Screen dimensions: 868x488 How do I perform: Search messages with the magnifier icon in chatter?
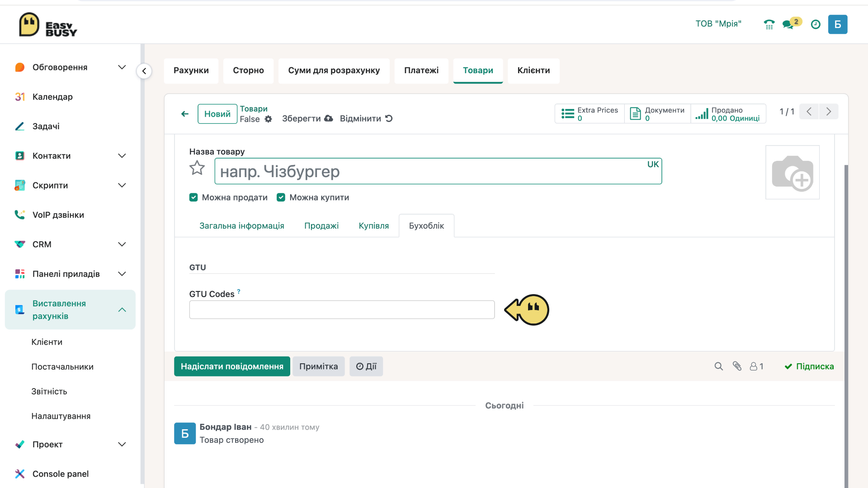click(718, 366)
